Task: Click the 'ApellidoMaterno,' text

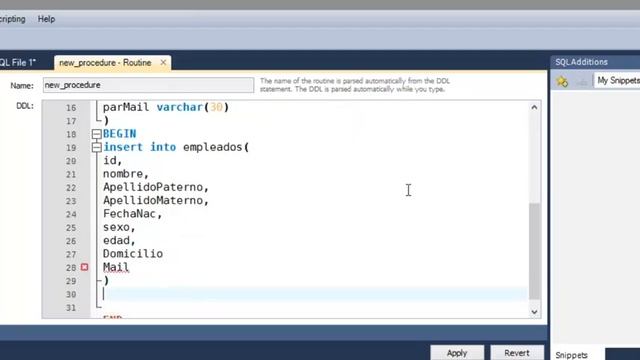Action: tap(156, 200)
